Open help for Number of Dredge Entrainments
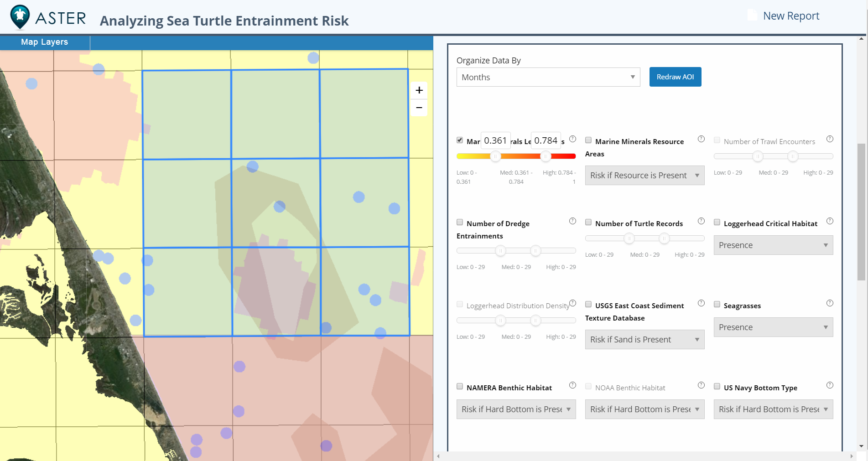The width and height of the screenshot is (868, 461). click(x=573, y=221)
